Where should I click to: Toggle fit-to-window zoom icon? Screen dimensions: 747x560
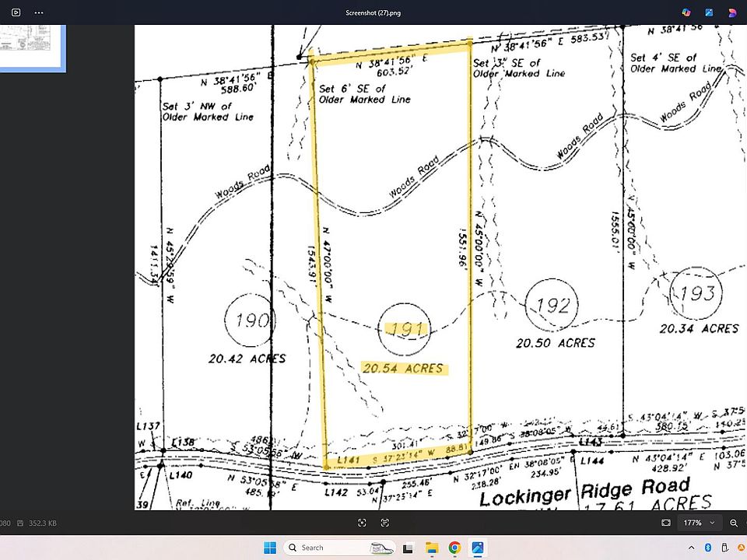[666, 523]
